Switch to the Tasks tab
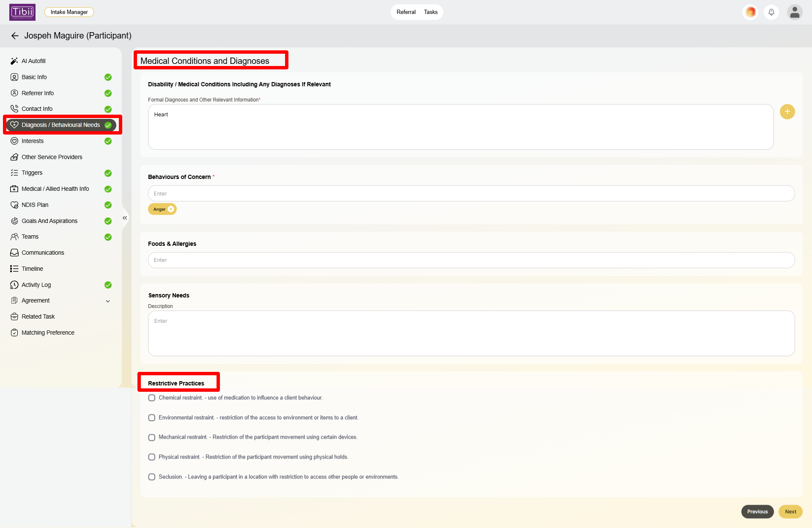 tap(431, 12)
